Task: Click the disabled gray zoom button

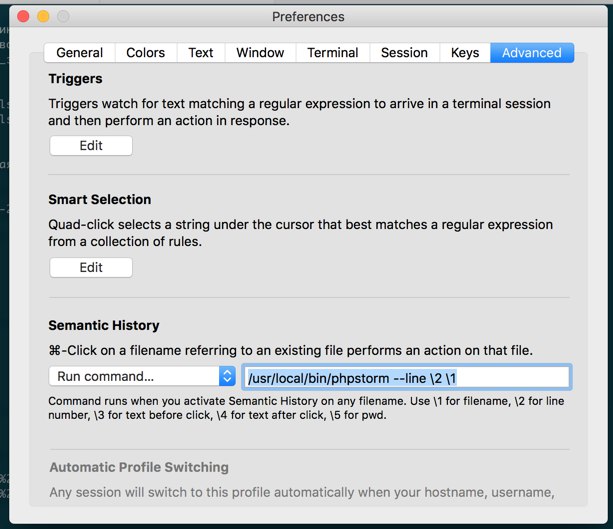Action: (x=63, y=16)
